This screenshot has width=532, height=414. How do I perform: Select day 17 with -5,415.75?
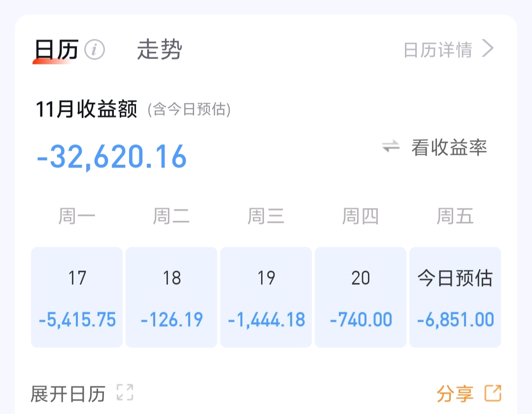pyautogui.click(x=77, y=297)
